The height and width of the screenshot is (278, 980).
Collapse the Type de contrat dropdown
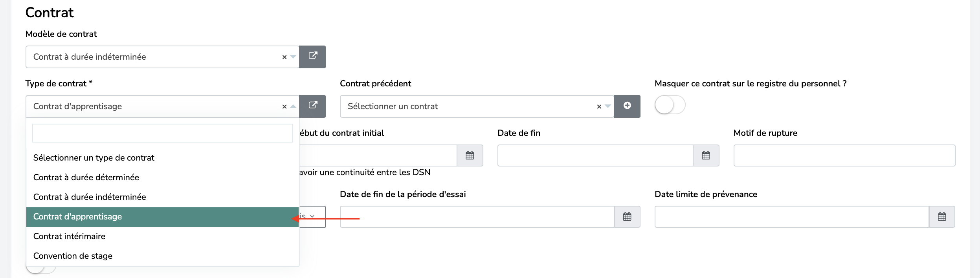(x=293, y=106)
